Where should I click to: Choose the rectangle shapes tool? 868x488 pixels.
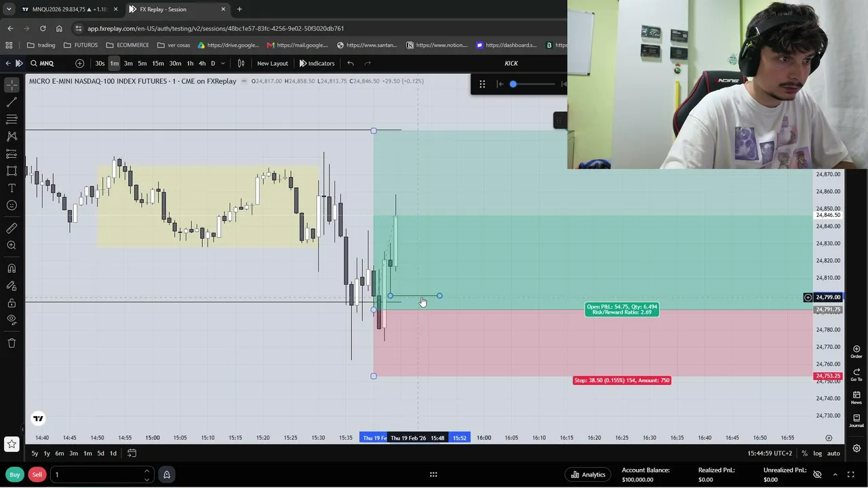pos(12,171)
